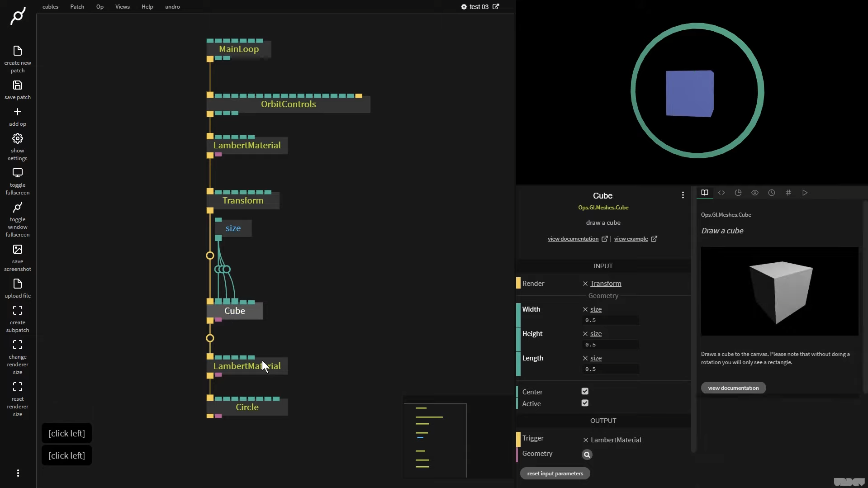Open show settings gear icon
The height and width of the screenshot is (488, 868).
(18, 138)
